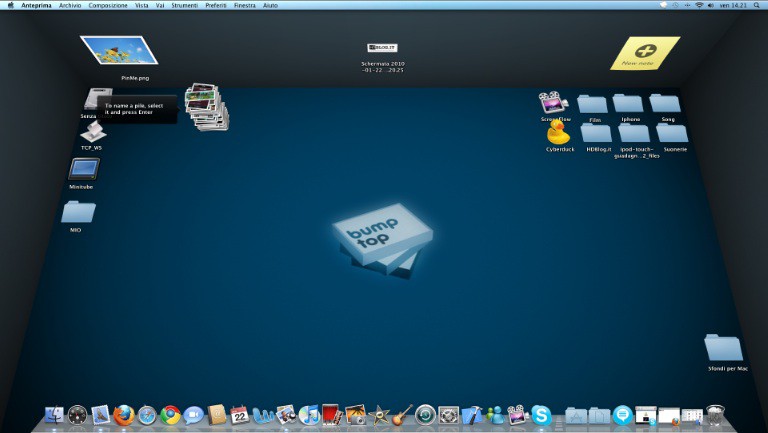Viewport: 768px width, 433px height.
Task: Open the Anteprima menu
Action: coord(36,5)
